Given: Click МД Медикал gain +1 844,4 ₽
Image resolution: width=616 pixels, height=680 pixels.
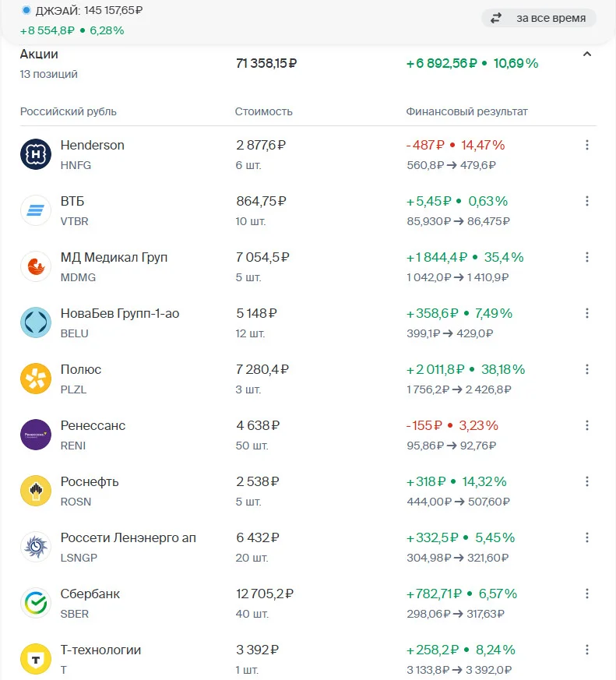Looking at the screenshot, I should click(437, 258).
